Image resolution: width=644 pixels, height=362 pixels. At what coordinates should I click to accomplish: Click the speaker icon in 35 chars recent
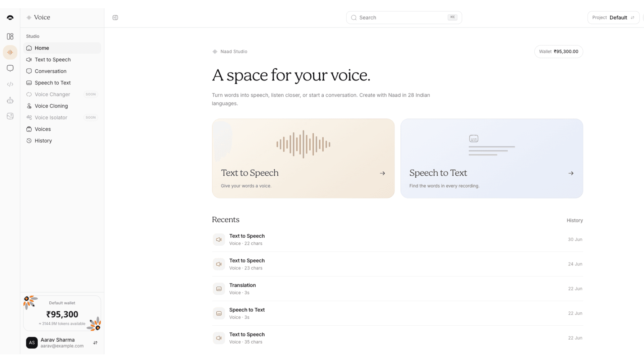point(219,338)
